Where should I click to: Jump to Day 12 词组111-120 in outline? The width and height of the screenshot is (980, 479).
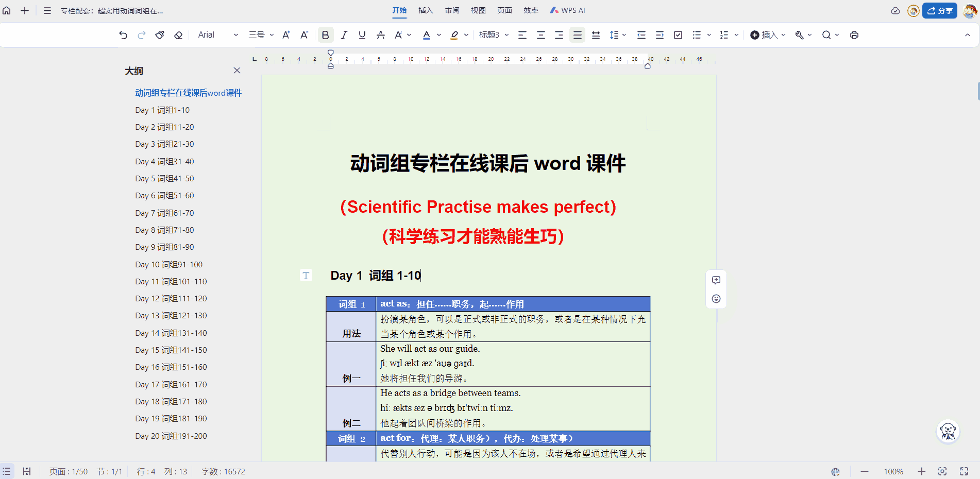click(171, 298)
